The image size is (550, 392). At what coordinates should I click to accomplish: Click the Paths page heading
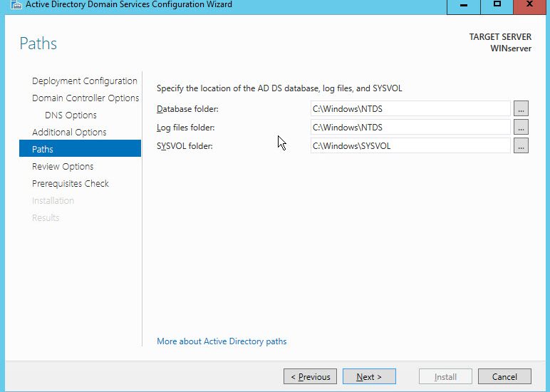[x=38, y=43]
